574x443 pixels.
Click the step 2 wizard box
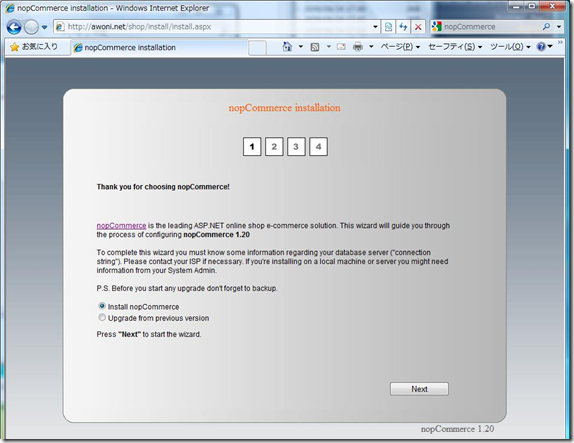274,147
